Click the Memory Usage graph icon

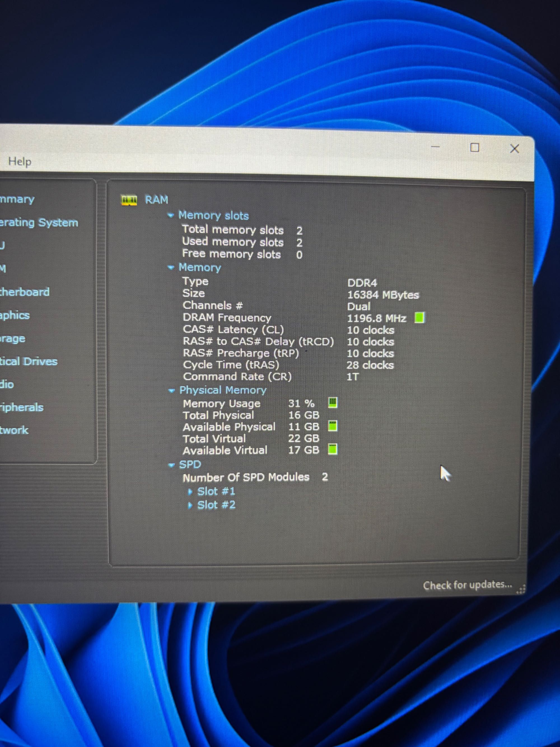(332, 402)
